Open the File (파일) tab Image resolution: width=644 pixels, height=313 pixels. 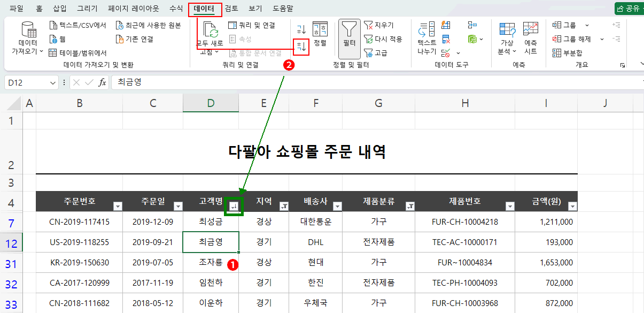point(17,9)
